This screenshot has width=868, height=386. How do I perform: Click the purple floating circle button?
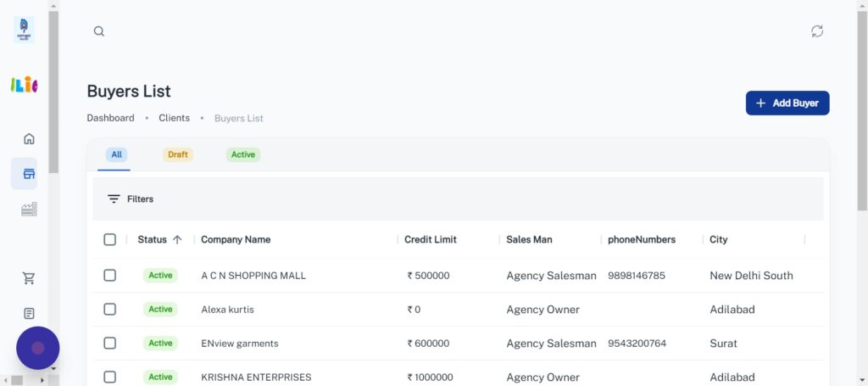[38, 348]
